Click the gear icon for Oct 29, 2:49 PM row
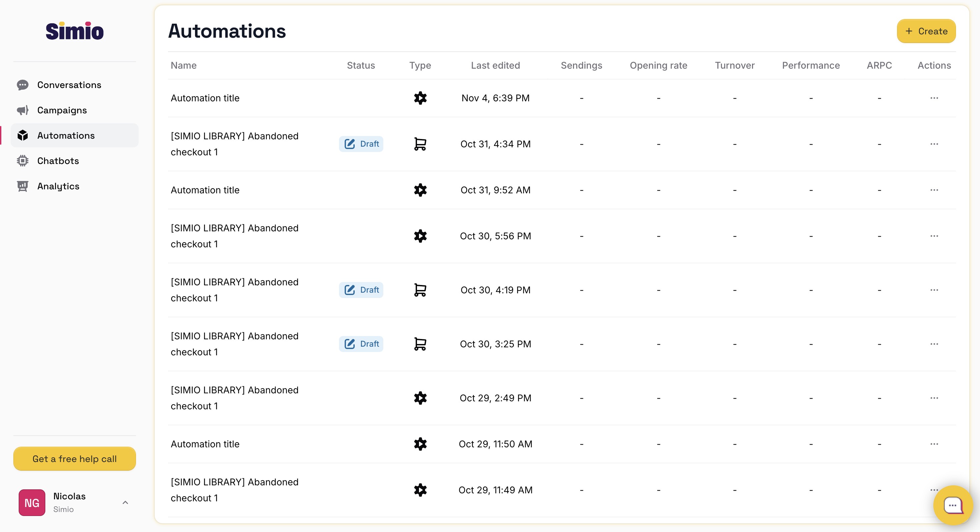The width and height of the screenshot is (980, 532). (420, 398)
